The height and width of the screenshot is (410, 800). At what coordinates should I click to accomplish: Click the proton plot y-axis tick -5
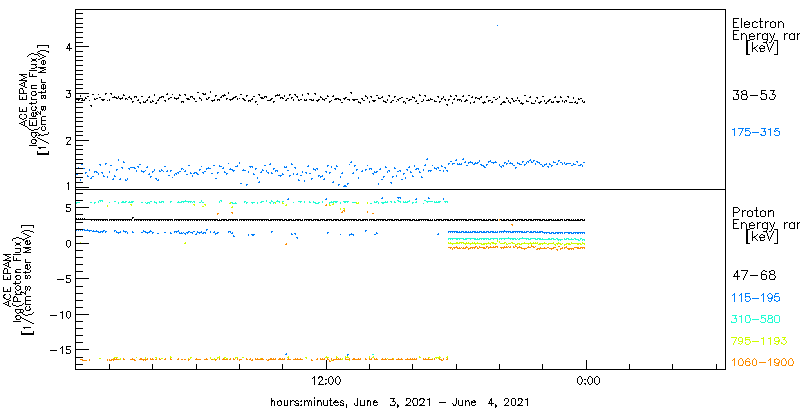pyautogui.click(x=66, y=279)
